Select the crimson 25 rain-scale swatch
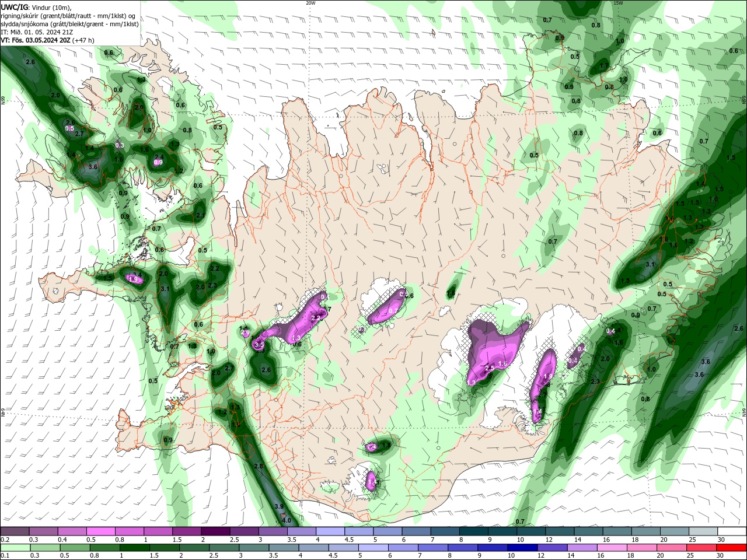747x560 pixels. [701, 548]
